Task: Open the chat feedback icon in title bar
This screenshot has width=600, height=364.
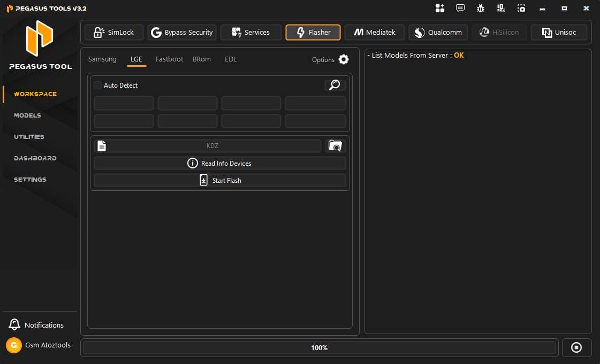Action: 459,8
